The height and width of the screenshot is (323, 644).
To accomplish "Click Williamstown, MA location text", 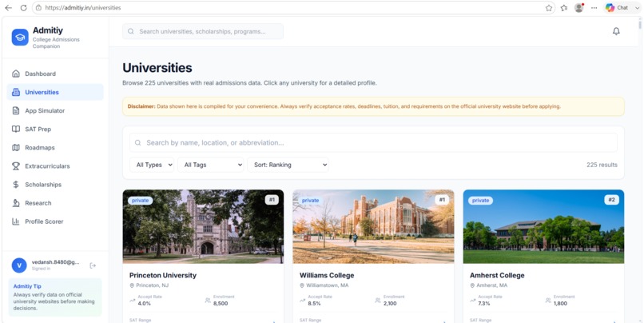I will (328, 285).
